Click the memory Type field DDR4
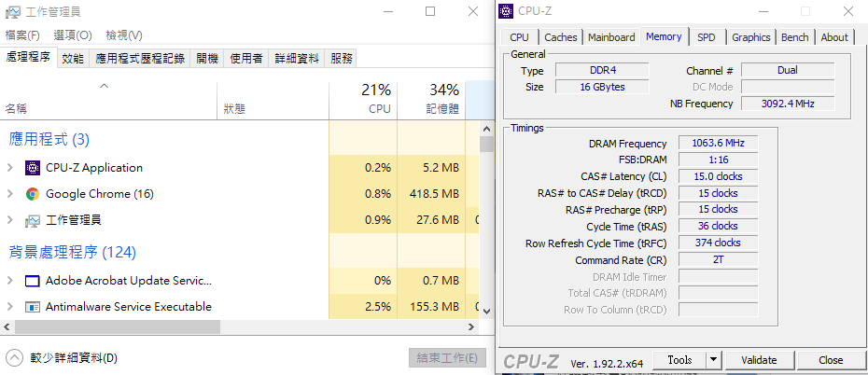 click(602, 70)
